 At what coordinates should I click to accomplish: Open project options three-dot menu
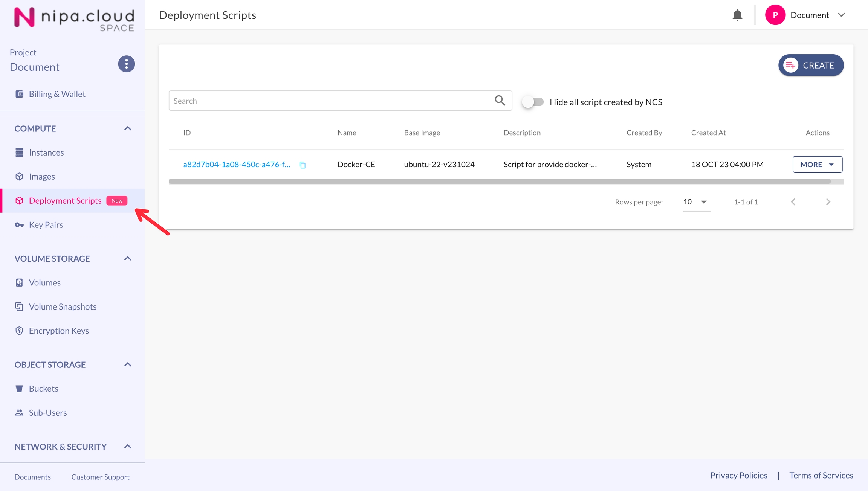pos(127,64)
